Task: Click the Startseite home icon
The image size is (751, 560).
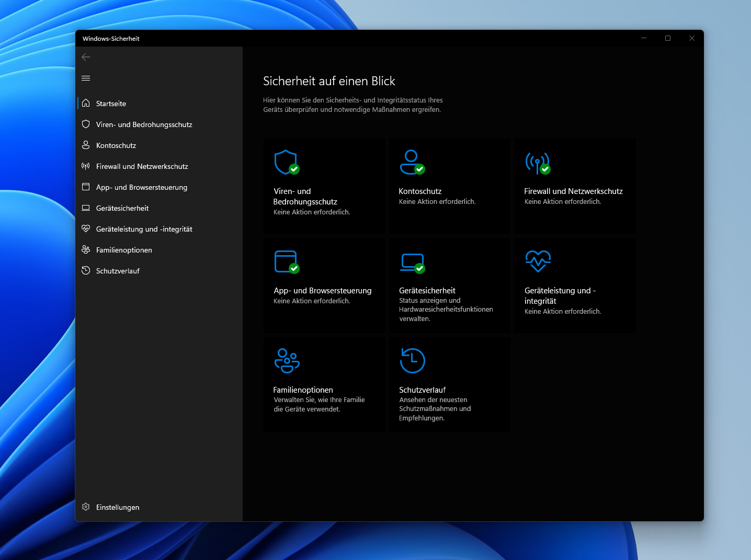Action: click(x=86, y=103)
